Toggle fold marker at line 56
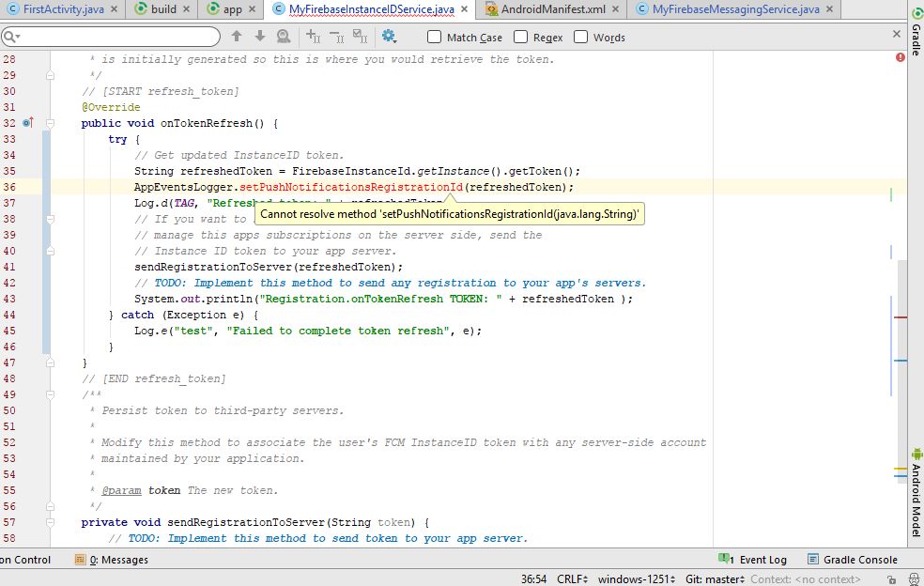 50,506
